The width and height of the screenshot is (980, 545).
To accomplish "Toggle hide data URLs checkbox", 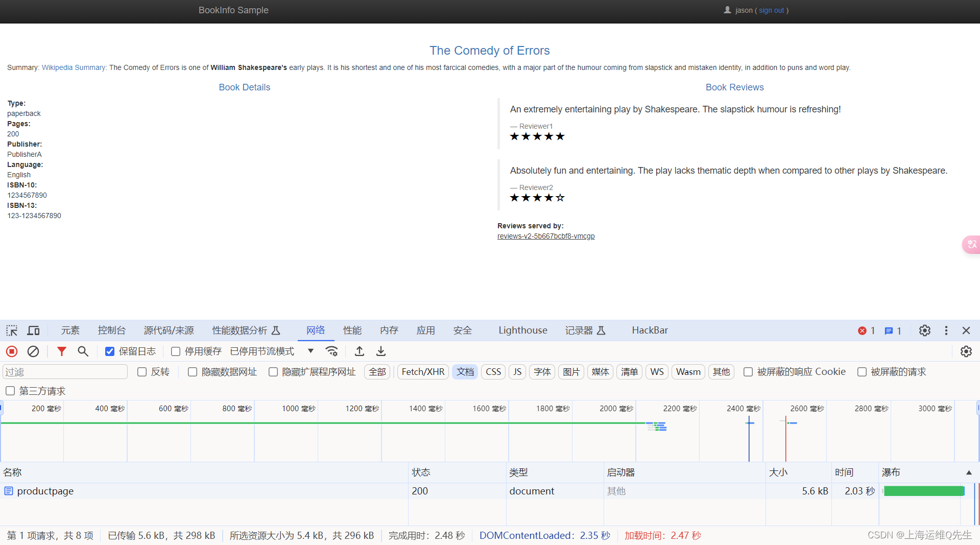I will point(193,372).
